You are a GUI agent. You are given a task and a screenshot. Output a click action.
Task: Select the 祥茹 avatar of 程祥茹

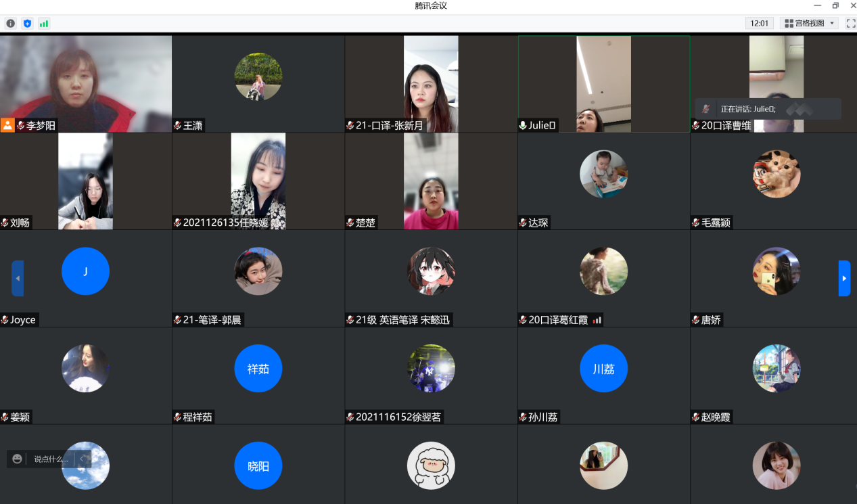(258, 369)
